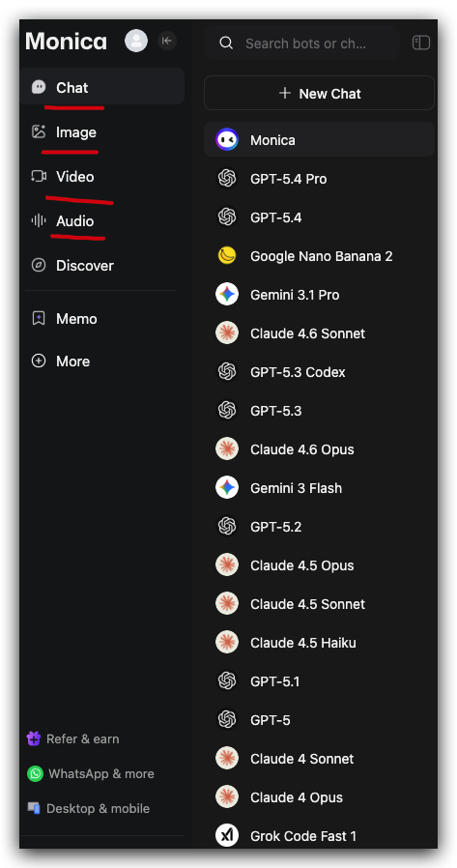
Task: Open the GPT-5.4 Pro chat
Action: click(x=319, y=179)
